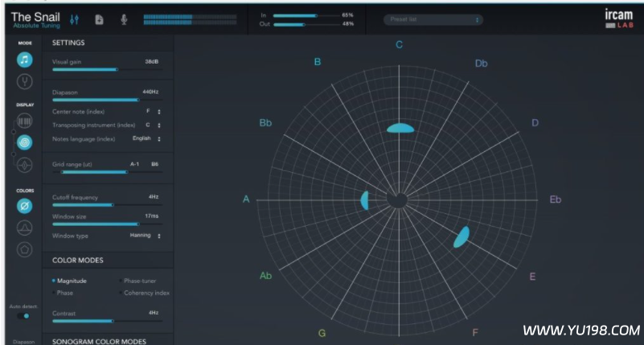644x345 pixels.
Task: Change Center note index stepper
Action: coord(159,112)
